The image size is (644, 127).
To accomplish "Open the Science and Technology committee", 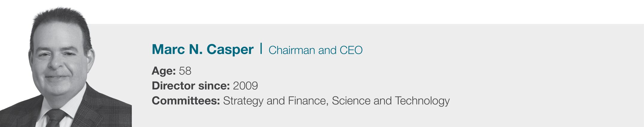I will click(391, 101).
